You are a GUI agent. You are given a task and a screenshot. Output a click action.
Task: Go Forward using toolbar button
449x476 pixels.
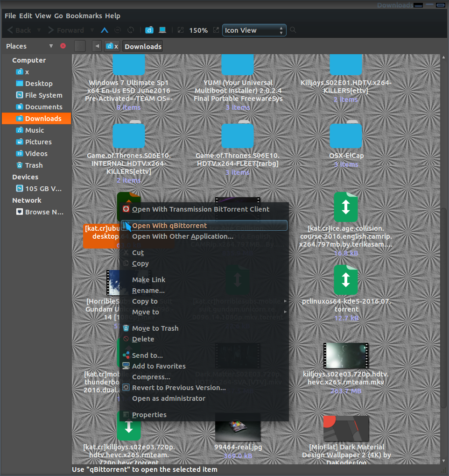[x=66, y=30]
